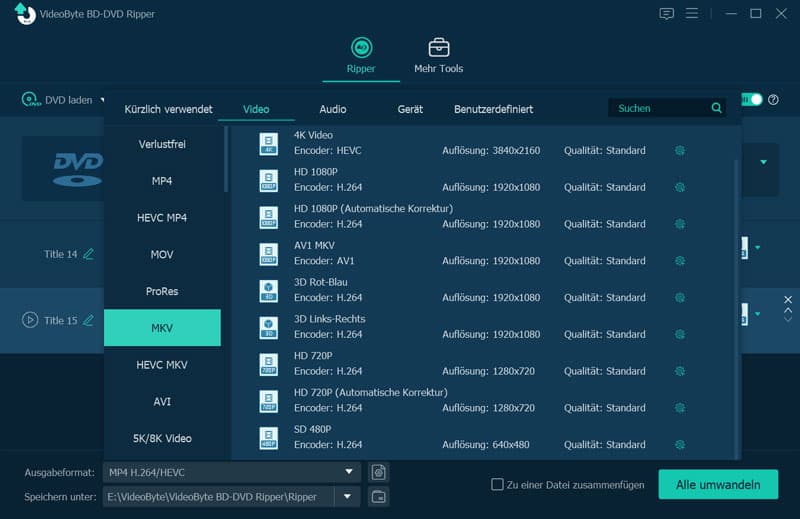Toggle the green switch at top right

pyautogui.click(x=751, y=100)
